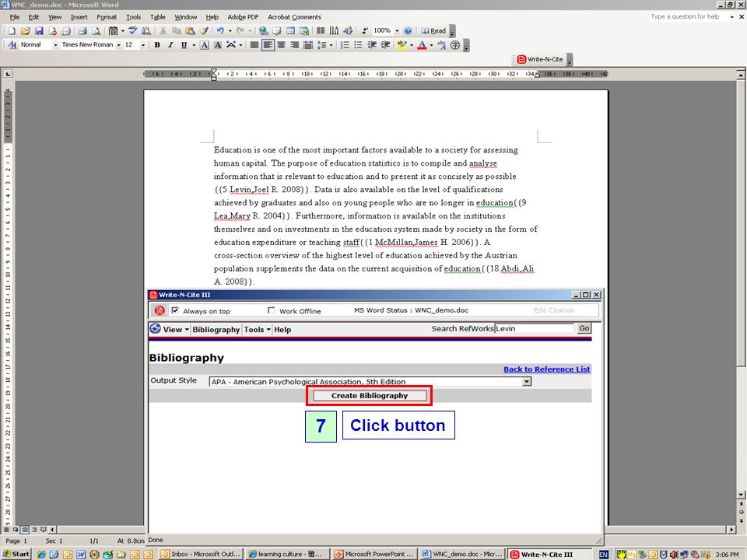Toggle Bold formatting
The height and width of the screenshot is (560, 747).
tap(157, 45)
